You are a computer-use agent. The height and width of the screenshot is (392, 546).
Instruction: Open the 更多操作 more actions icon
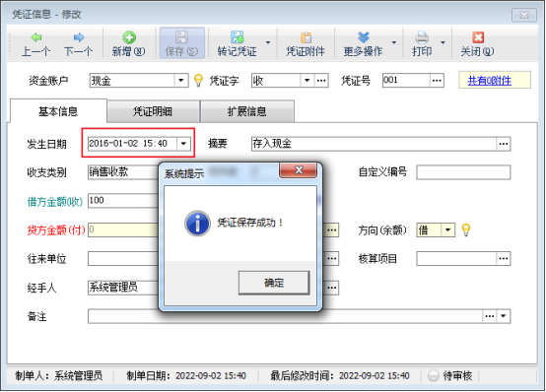click(364, 37)
